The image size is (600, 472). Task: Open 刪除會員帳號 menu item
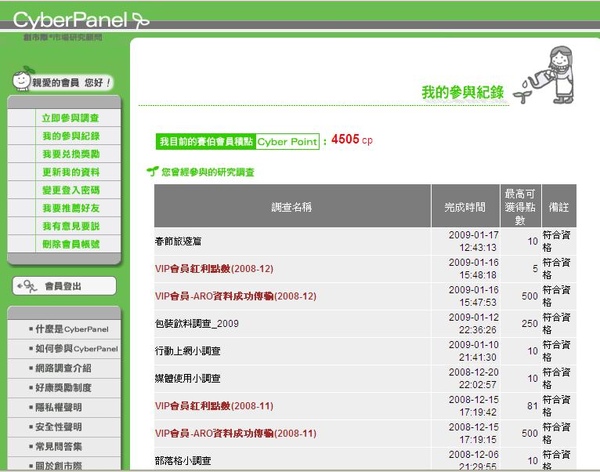pos(71,244)
